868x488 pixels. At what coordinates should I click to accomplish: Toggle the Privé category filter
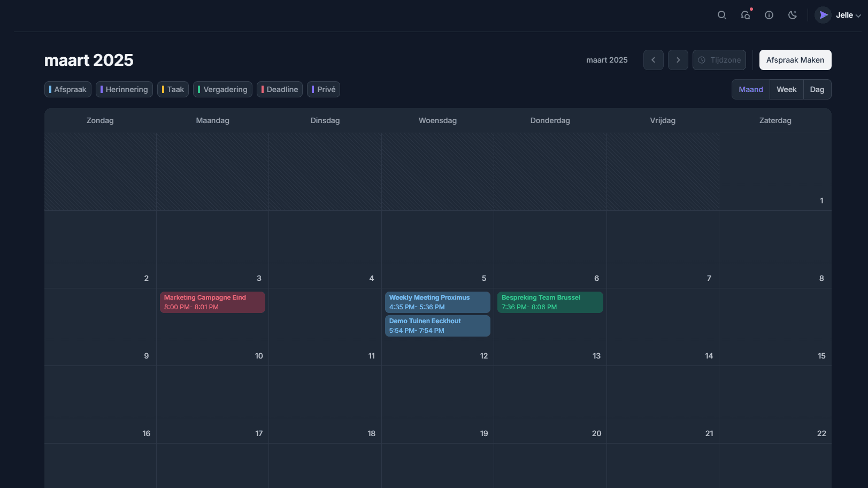point(324,89)
